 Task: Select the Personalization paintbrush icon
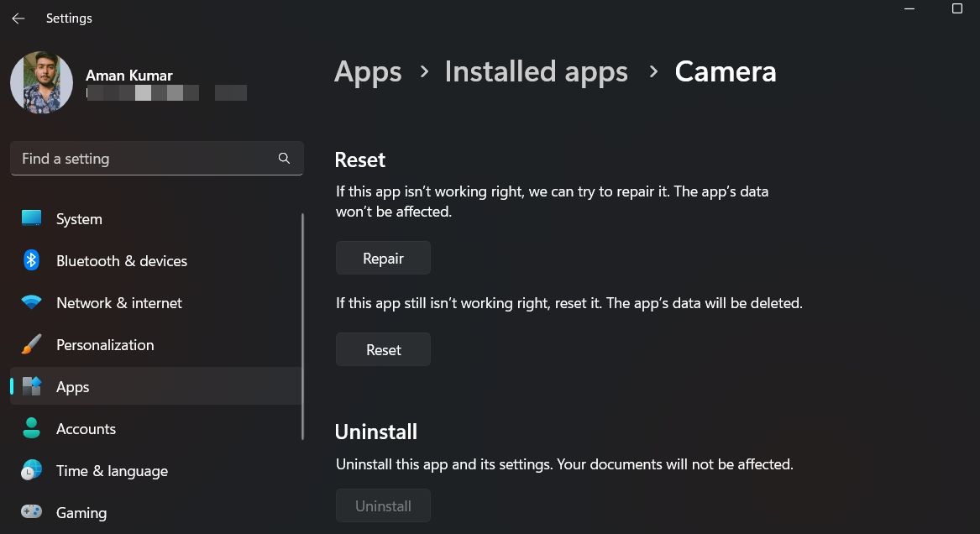point(31,344)
